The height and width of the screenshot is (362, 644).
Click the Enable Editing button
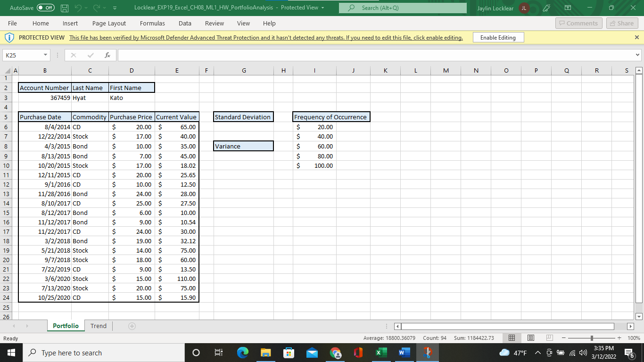point(498,37)
